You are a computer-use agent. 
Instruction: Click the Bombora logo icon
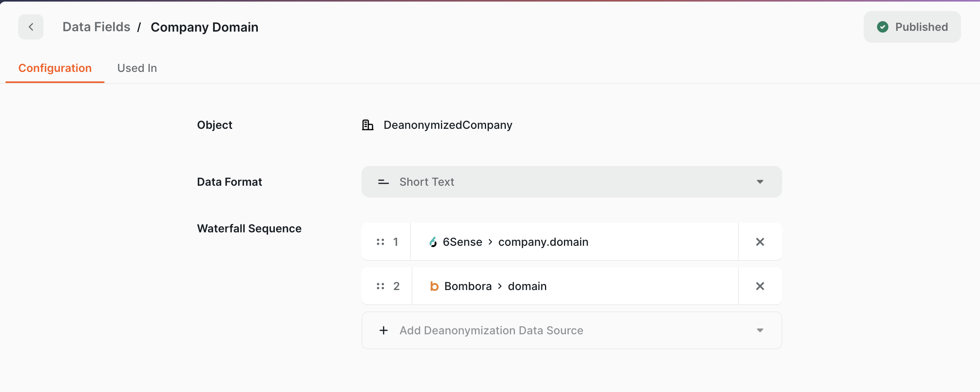click(434, 286)
